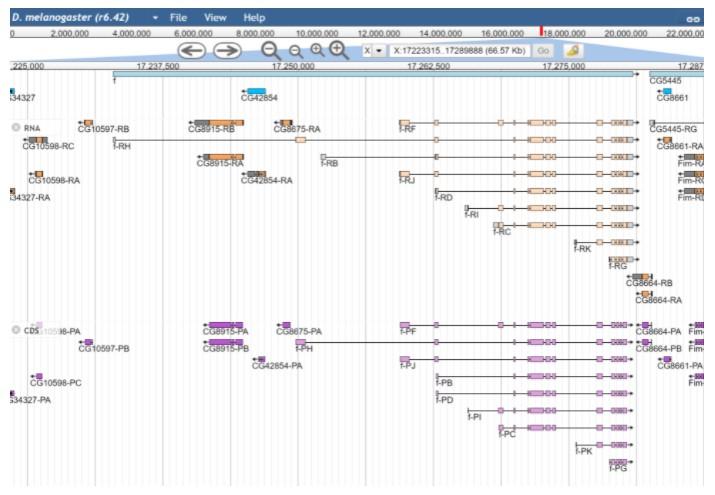Screen dimensions: 715x495
Task: Select transcript CG5445-RG
Action: pos(677,123)
